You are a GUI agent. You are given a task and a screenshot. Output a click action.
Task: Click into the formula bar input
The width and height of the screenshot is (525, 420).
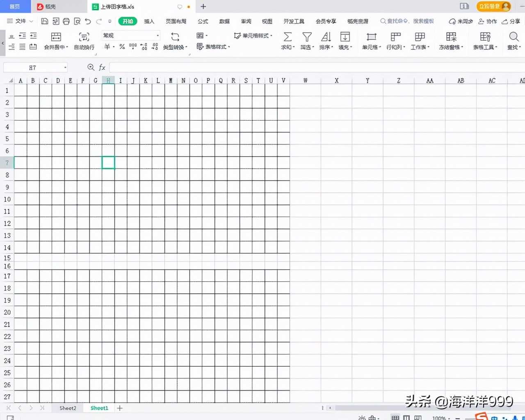[x=317, y=67]
